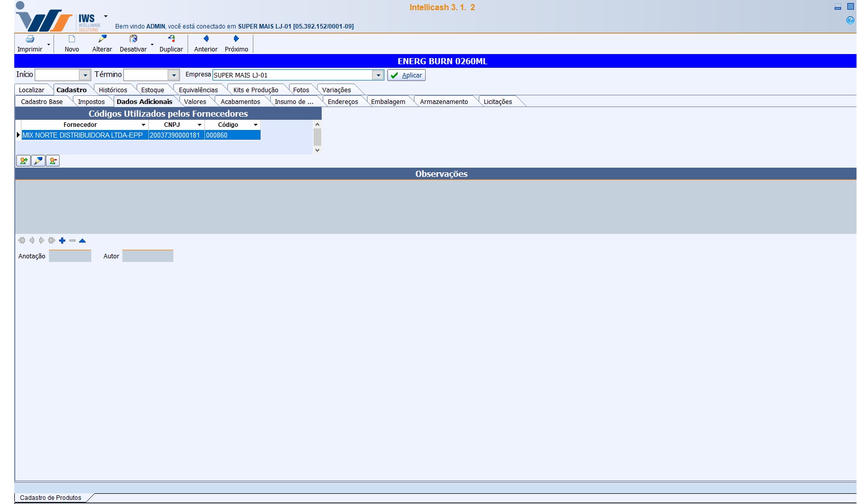Viewport: 857px width, 504px height.
Task: Click the add supplier code icon
Action: pyautogui.click(x=23, y=161)
